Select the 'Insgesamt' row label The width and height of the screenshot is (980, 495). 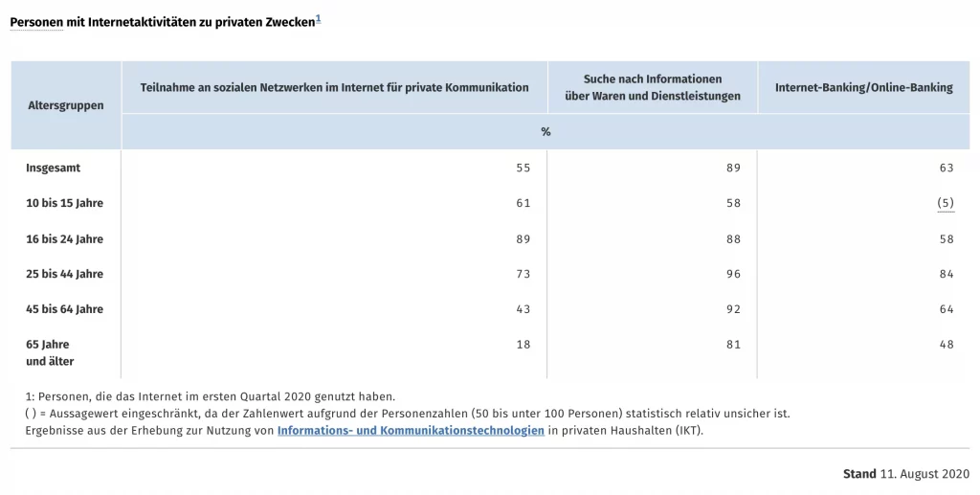tap(53, 168)
